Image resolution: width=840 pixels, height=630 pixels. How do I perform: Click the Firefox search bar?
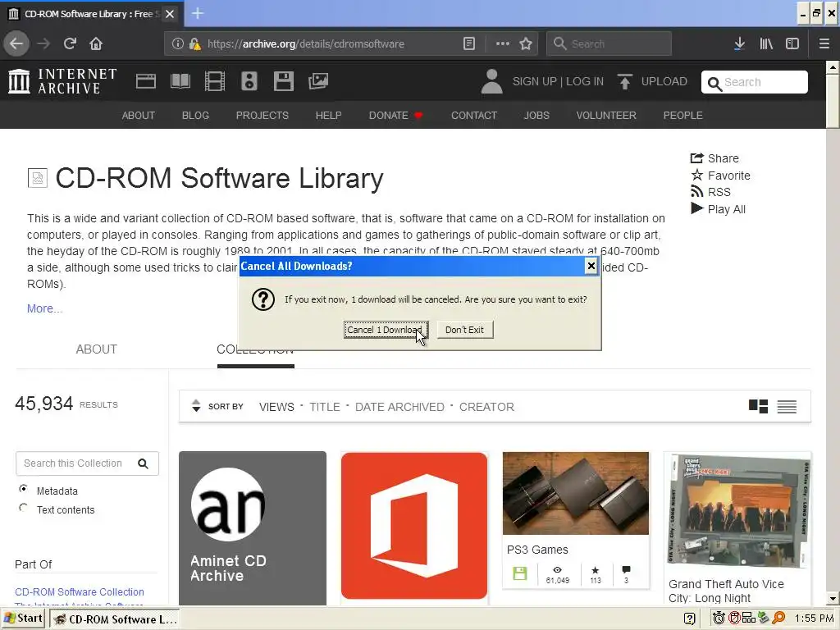609,44
